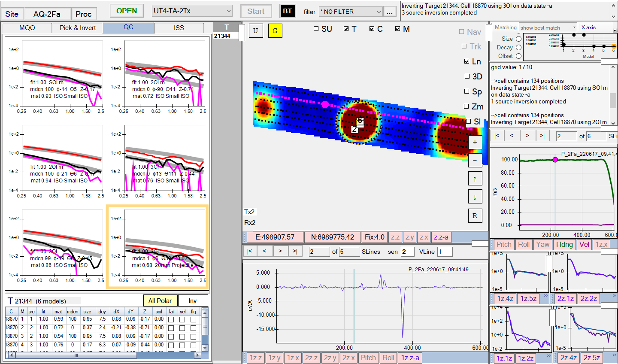The image size is (618, 364).
Task: Reset map view with the R button
Action: [475, 215]
